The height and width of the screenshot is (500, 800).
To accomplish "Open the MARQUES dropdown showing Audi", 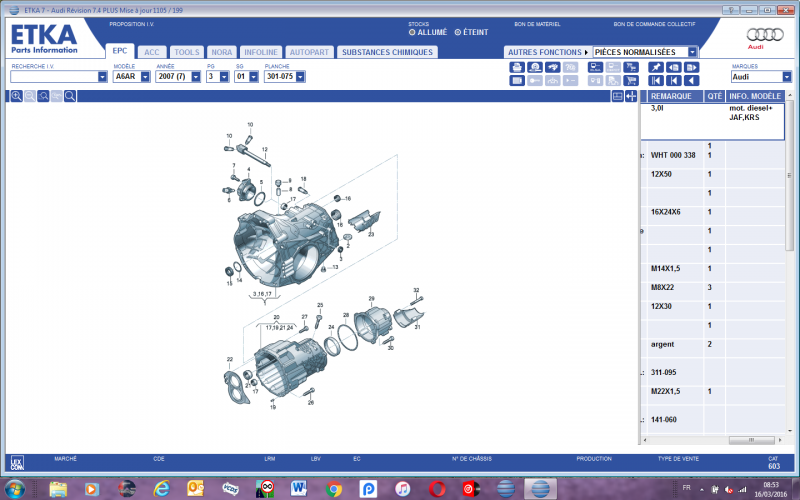I will 787,76.
